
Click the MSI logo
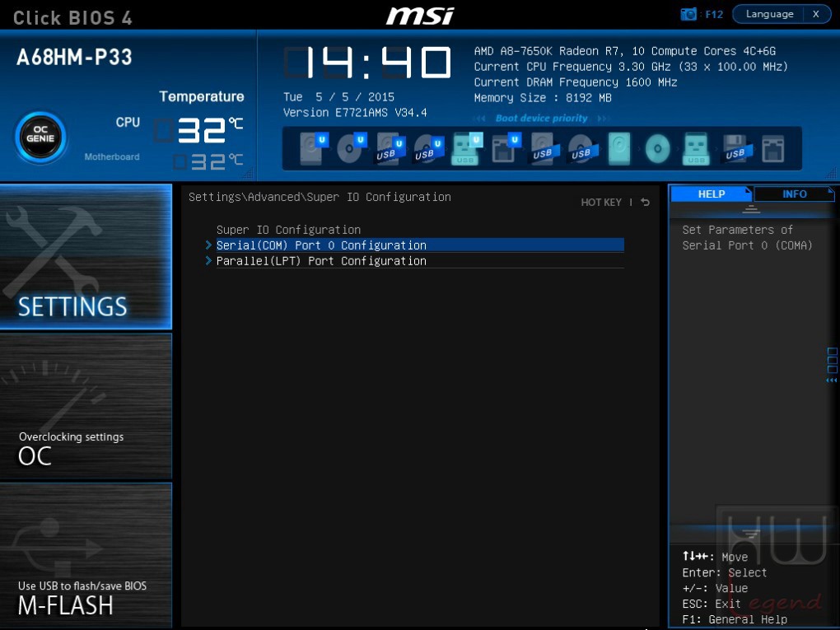coord(420,16)
